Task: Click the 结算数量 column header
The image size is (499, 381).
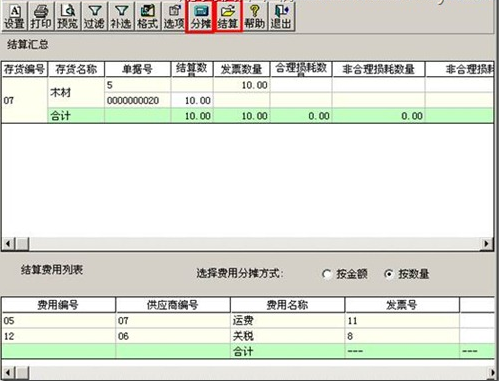Action: click(192, 69)
